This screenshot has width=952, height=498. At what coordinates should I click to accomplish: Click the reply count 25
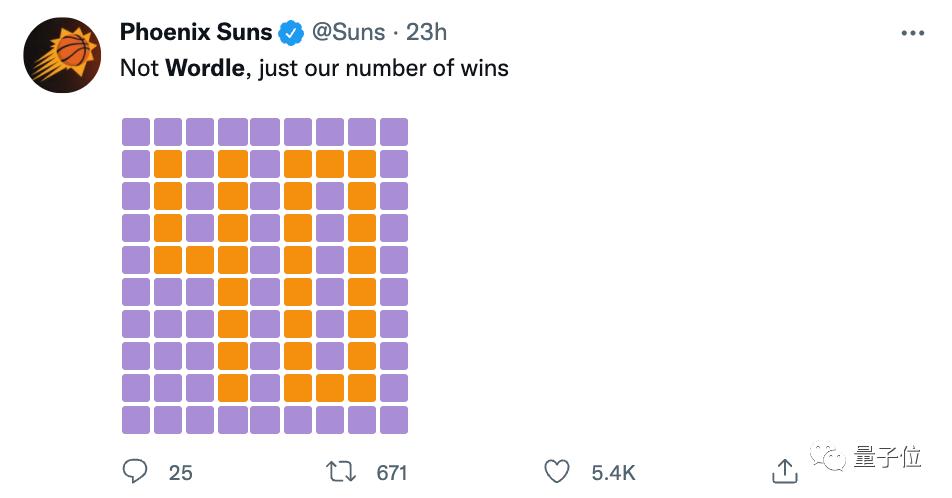point(180,472)
